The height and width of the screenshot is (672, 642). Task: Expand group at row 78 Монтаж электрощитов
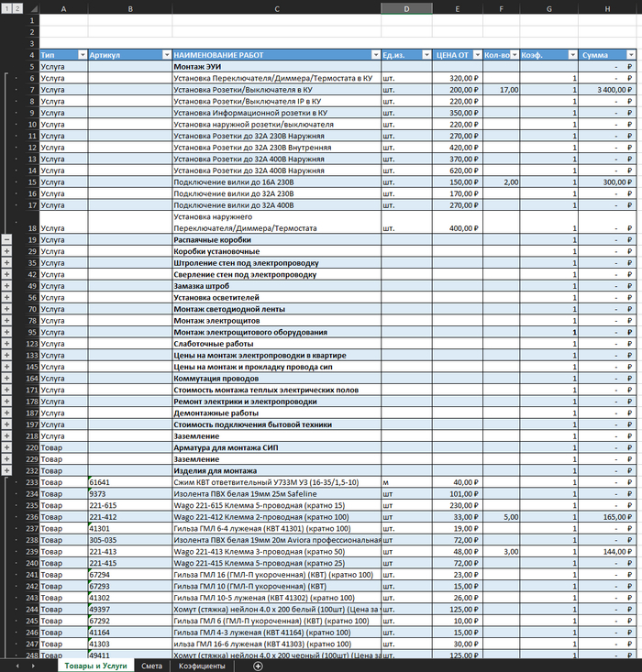coord(6,321)
